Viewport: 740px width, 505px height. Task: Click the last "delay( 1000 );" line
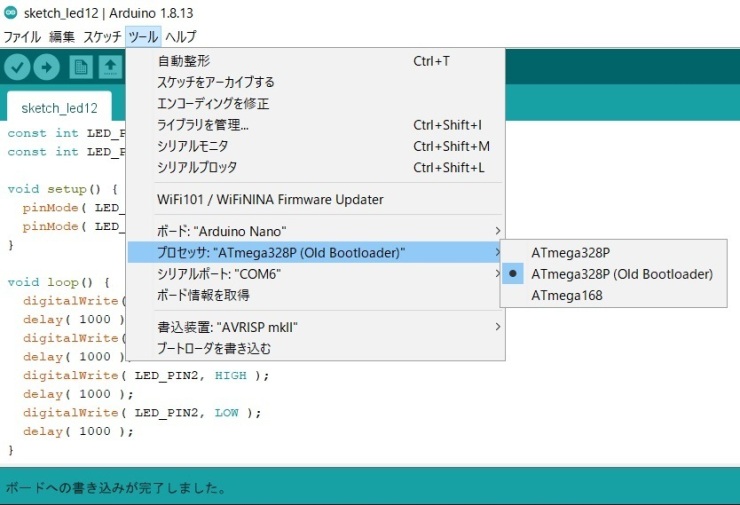(x=78, y=431)
